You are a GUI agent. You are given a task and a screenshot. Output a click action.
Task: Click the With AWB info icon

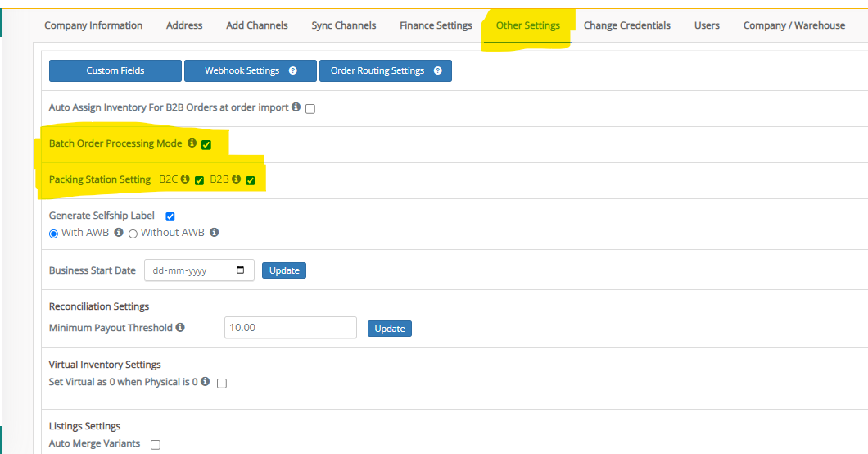coord(119,232)
